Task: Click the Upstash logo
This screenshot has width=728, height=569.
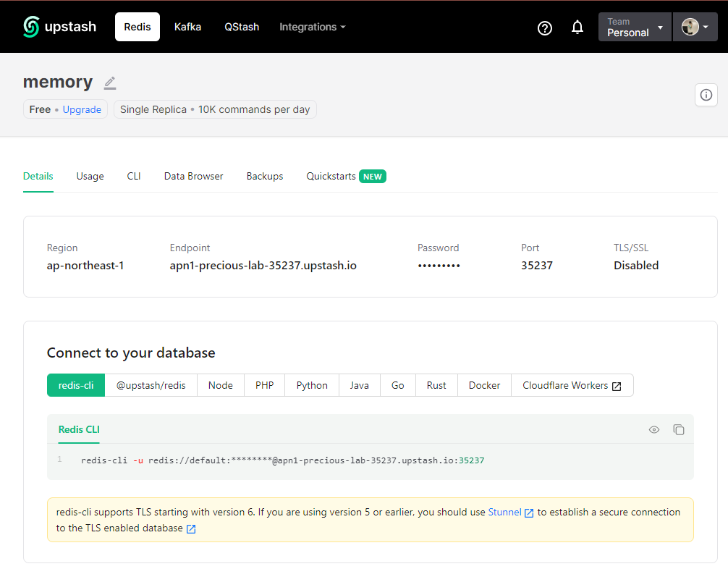Action: 60,27
